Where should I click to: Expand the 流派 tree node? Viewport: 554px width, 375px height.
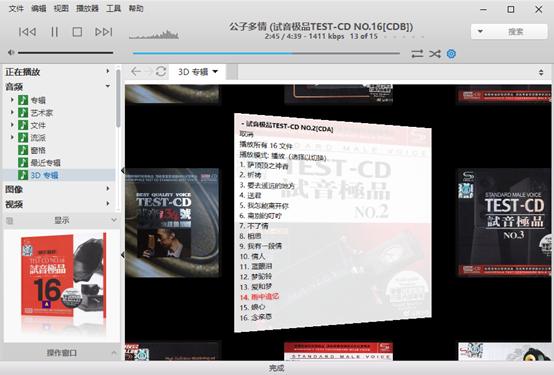(x=12, y=137)
